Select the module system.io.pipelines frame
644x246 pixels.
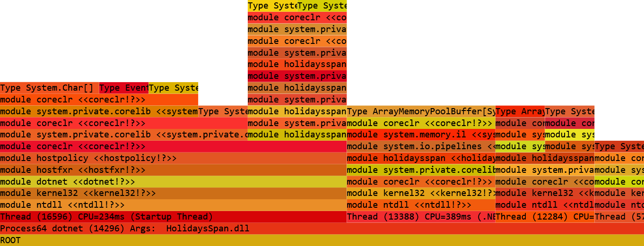pos(421,146)
